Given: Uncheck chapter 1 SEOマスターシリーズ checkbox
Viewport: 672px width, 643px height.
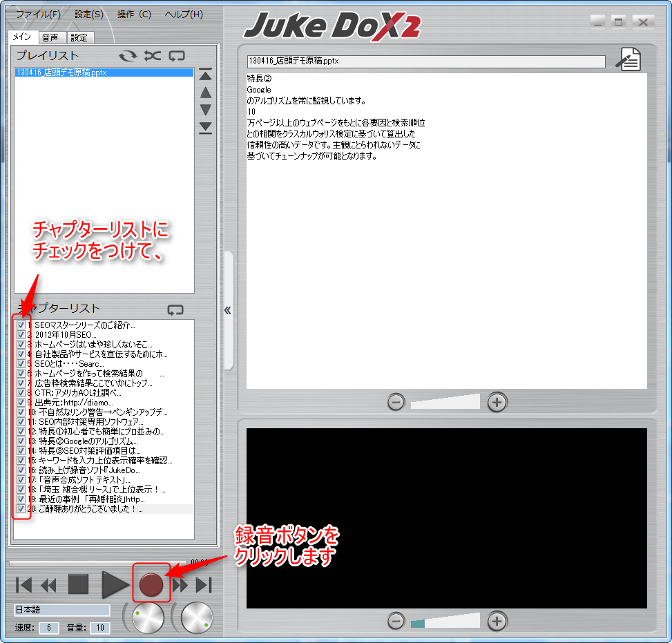Looking at the screenshot, I should 21,325.
